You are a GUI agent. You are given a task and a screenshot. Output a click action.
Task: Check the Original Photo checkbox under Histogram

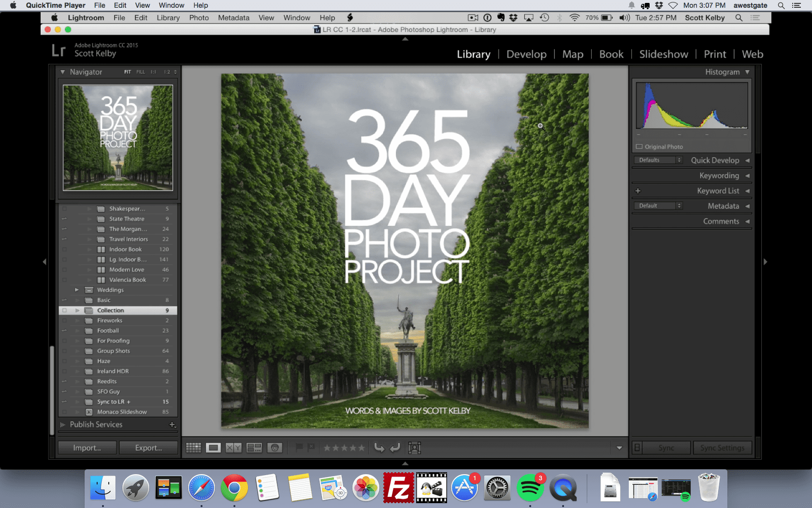pyautogui.click(x=639, y=147)
